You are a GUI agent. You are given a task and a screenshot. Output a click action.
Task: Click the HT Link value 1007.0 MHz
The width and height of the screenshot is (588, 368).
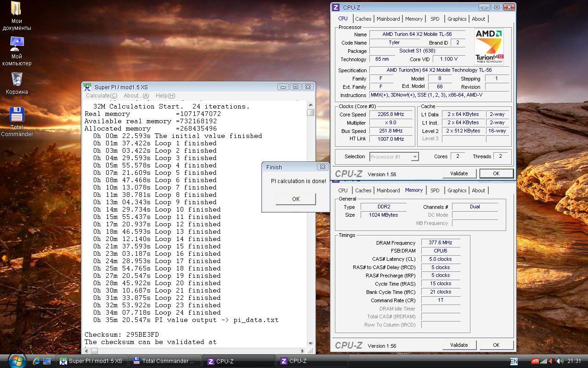coord(391,139)
